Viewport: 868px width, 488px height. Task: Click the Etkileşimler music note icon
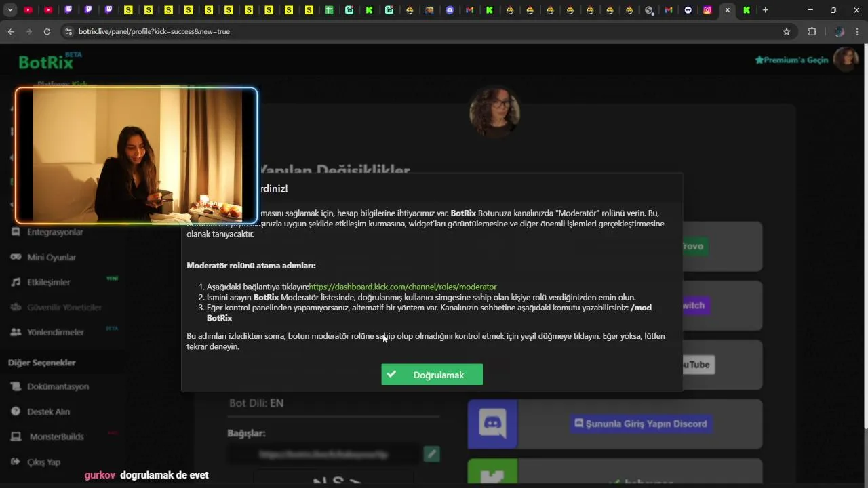pos(15,282)
